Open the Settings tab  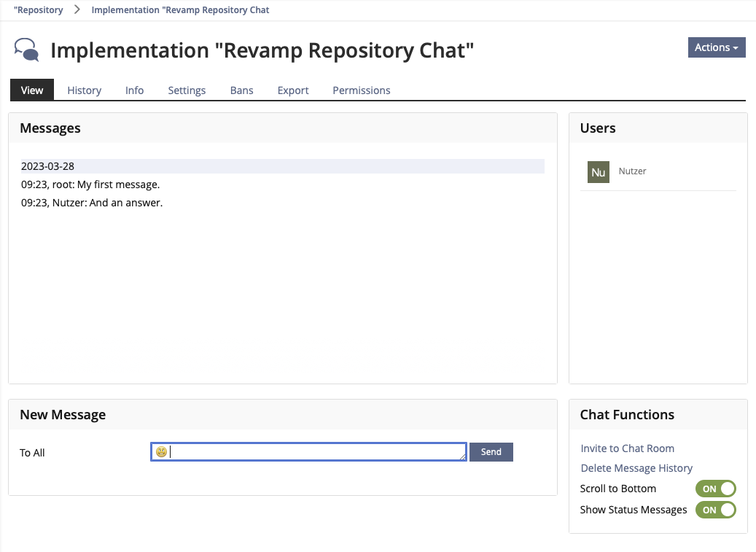[x=187, y=90]
